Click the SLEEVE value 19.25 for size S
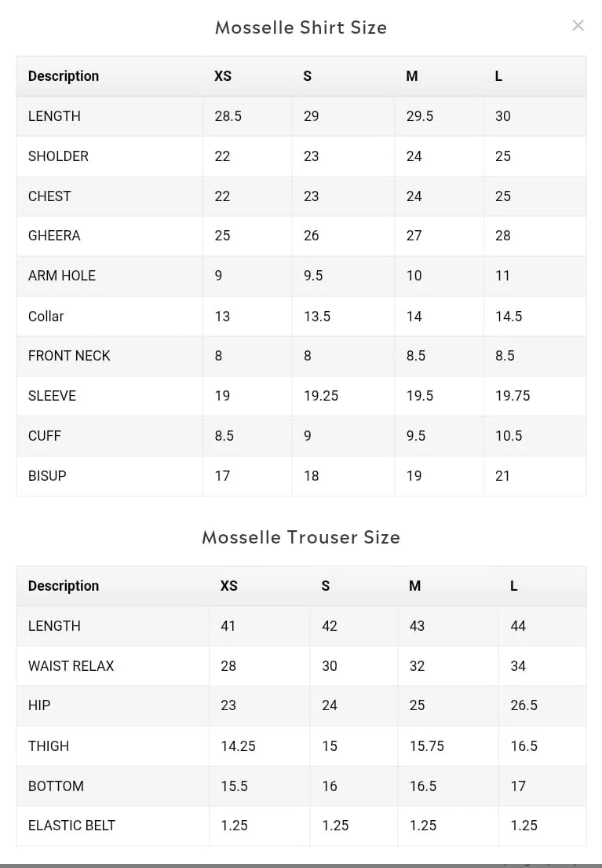The image size is (602, 868). [x=321, y=396]
